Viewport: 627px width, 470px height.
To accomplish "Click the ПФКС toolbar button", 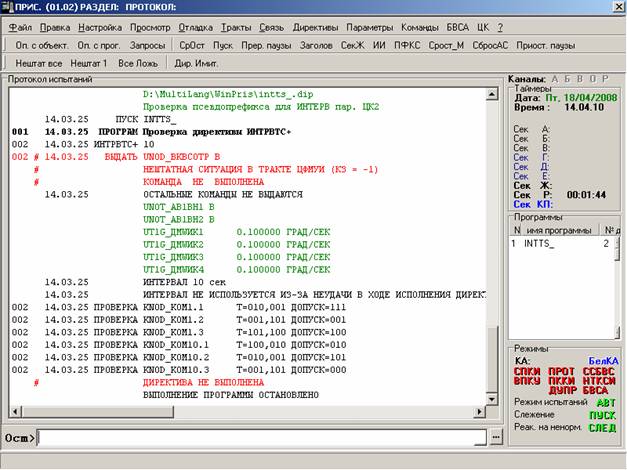I will point(407,46).
